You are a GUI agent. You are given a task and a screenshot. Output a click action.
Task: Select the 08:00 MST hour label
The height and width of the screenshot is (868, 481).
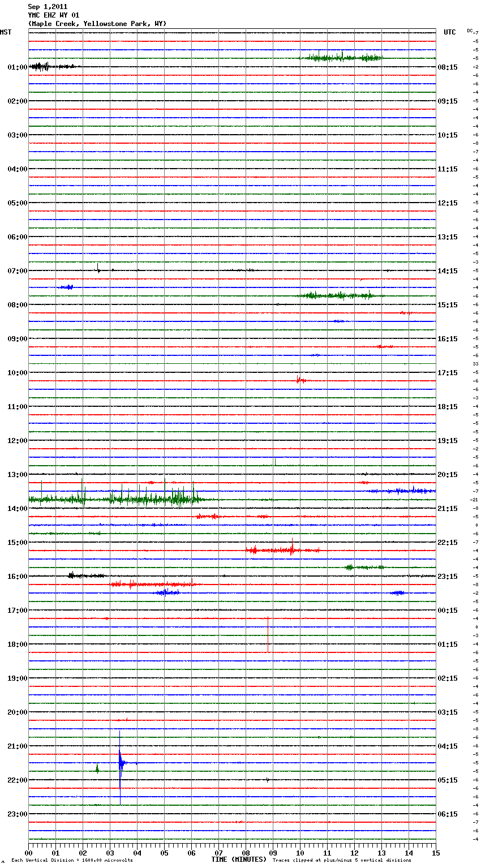click(18, 305)
